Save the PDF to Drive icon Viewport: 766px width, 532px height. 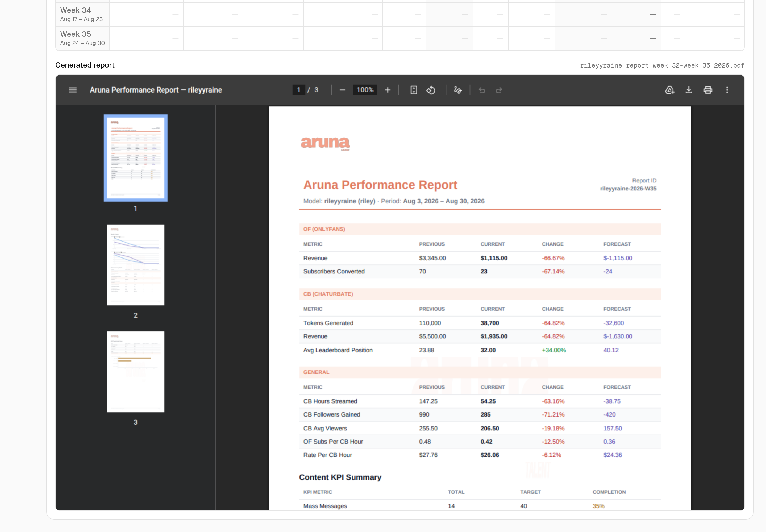pos(670,90)
